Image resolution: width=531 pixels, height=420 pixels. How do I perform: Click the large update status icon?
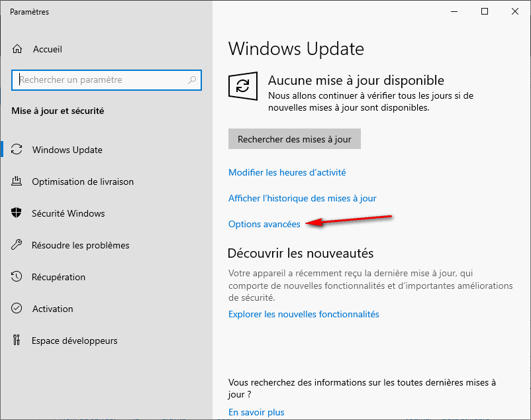(243, 87)
